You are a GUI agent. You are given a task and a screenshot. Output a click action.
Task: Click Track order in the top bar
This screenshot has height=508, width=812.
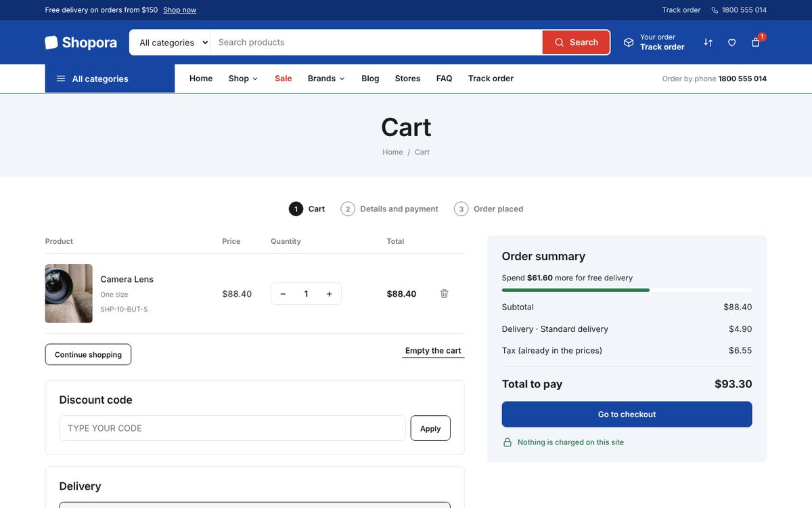point(681,10)
